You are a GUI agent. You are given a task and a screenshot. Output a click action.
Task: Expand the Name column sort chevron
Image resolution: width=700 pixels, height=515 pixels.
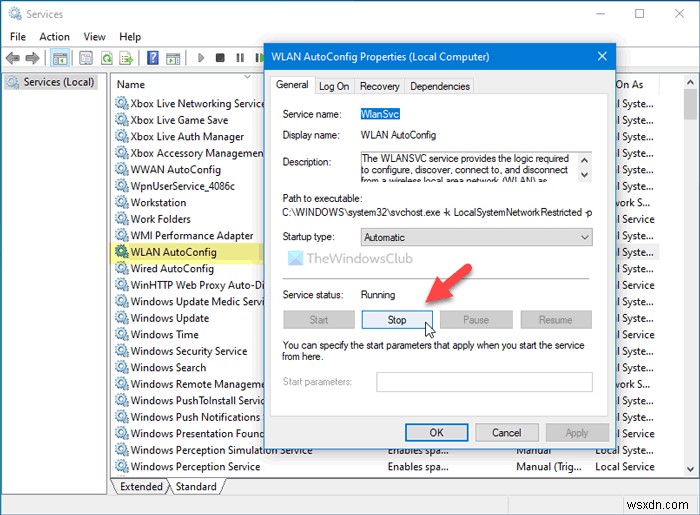[247, 77]
